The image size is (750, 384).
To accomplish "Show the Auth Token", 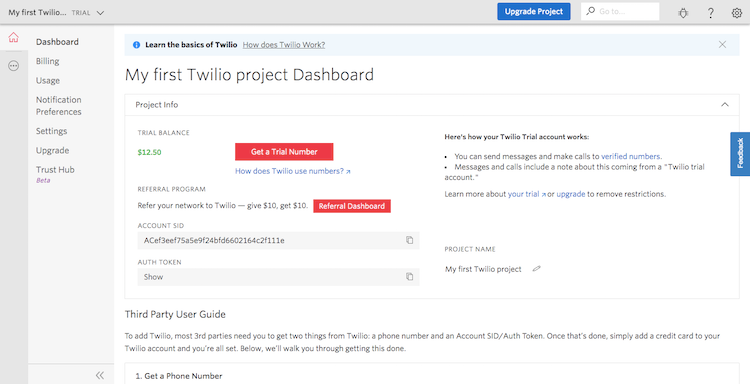I will click(x=154, y=277).
